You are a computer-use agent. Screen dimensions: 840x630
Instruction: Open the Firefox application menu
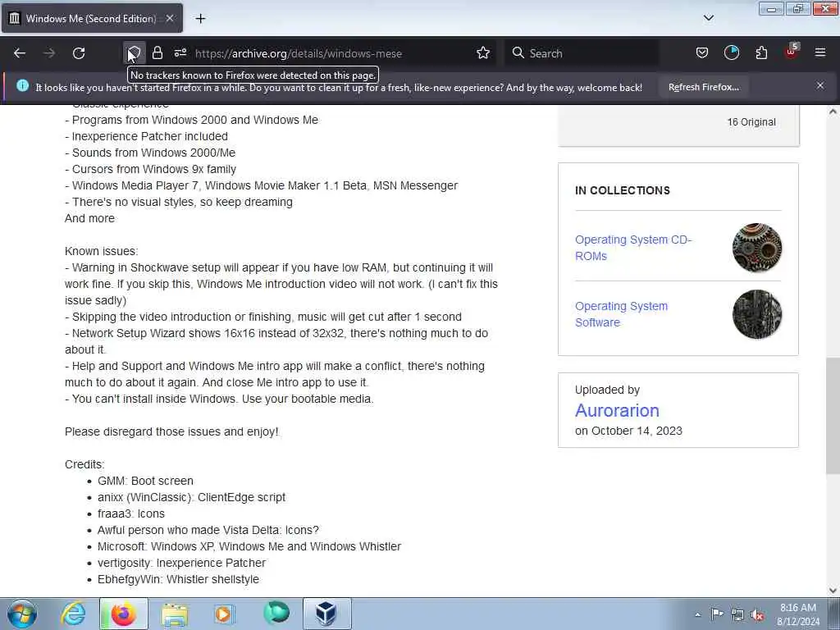coord(820,53)
